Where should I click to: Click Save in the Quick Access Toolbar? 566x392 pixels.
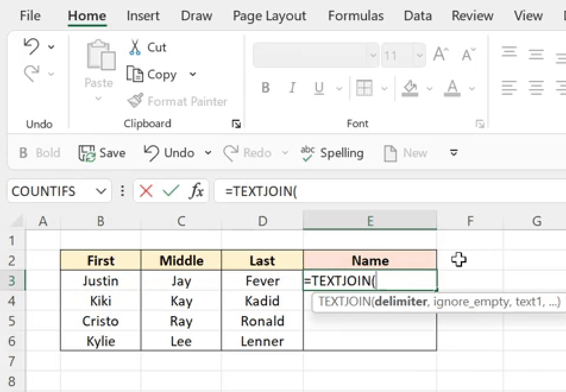102,153
